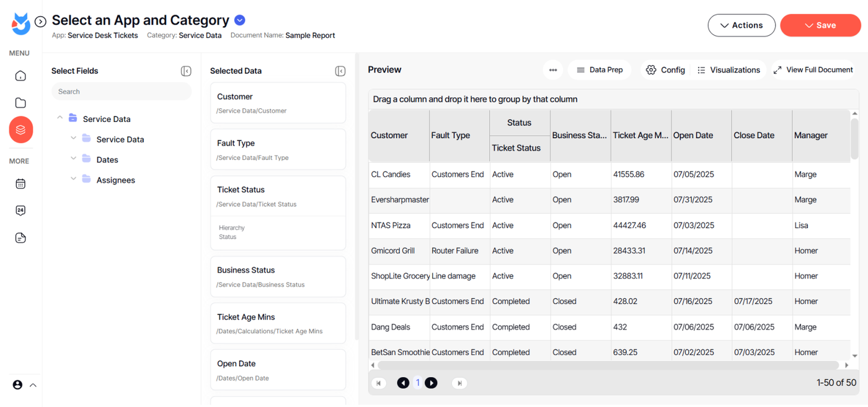The image size is (868, 407).
Task: Expand the Assignees folder node
Action: click(x=74, y=180)
